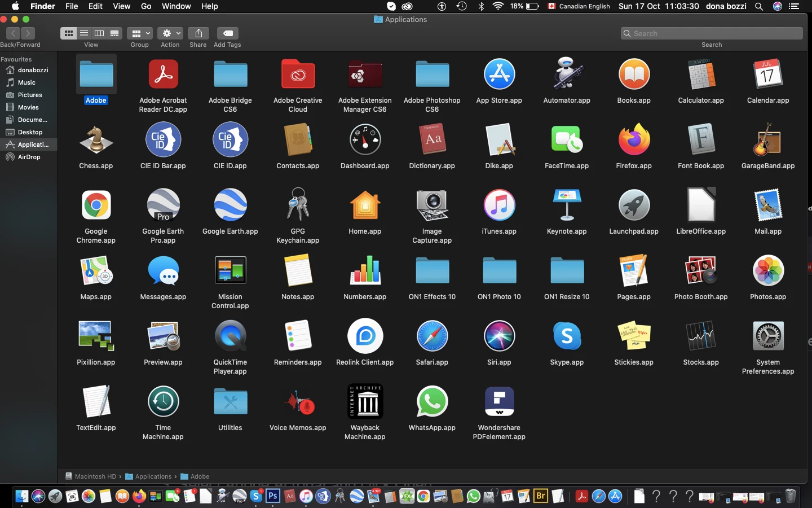Open the iTunes app icon
812x508 pixels.
click(x=499, y=205)
